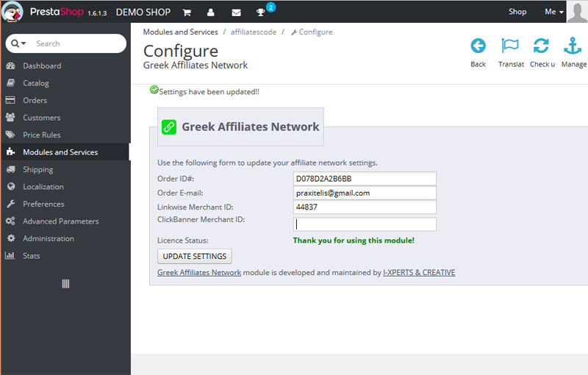
Task: Collapse the sidebar using the bars handle
Action: click(65, 284)
